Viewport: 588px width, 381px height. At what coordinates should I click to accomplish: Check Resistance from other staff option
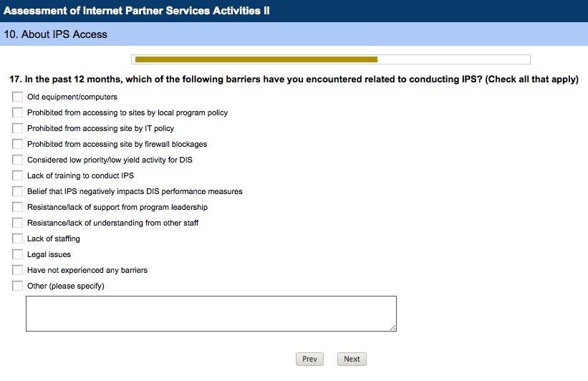(17, 223)
